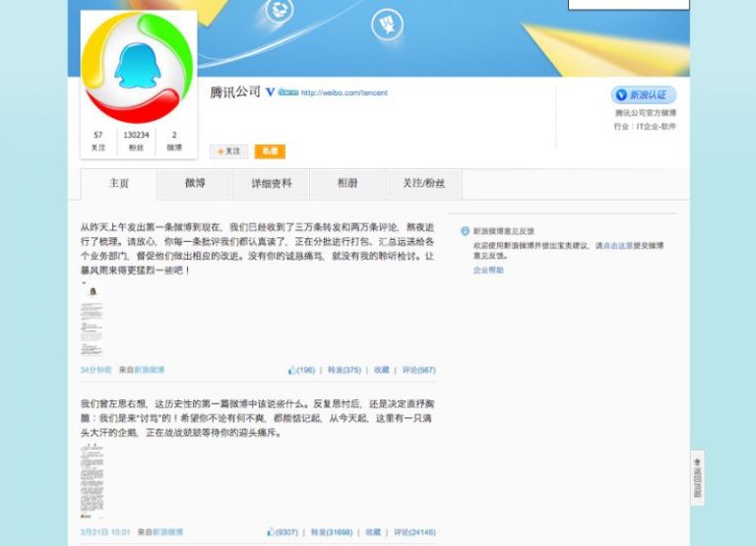756x546 pixels.
Task: Open the 详细资料 tab
Action: pos(271,184)
